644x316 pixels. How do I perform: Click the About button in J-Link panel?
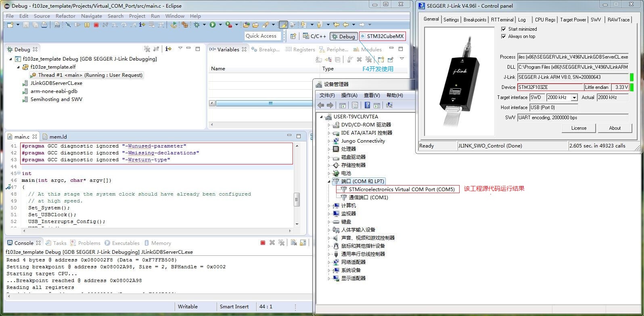(615, 128)
